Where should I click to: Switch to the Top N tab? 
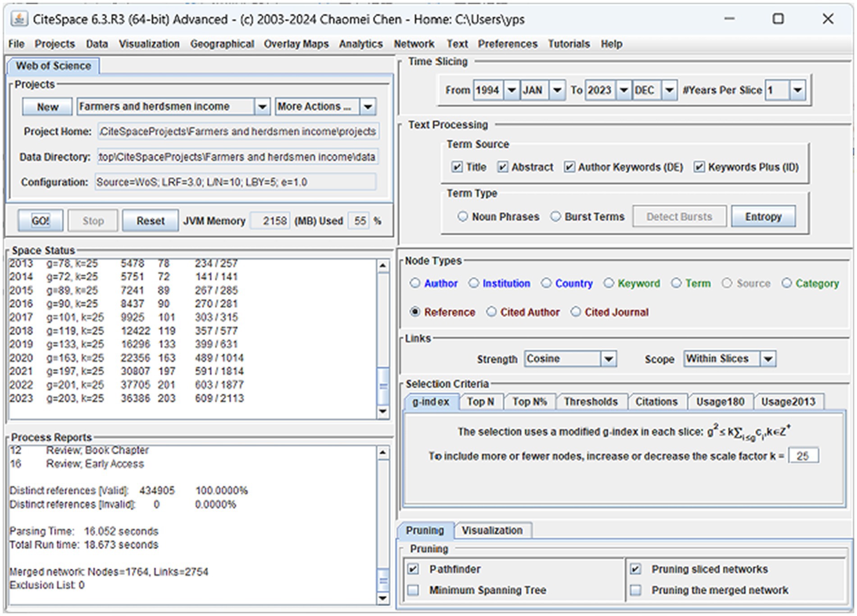click(x=480, y=402)
